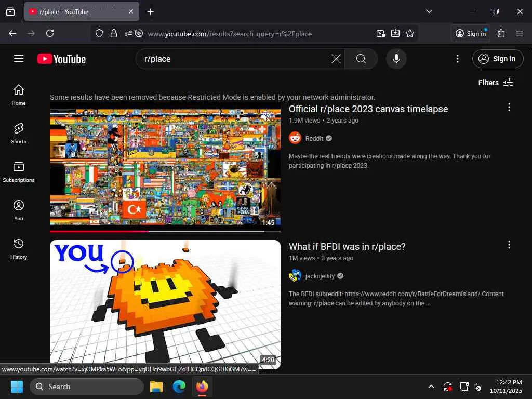Open Firefox extensions menu
The image size is (532, 399).
click(x=501, y=33)
